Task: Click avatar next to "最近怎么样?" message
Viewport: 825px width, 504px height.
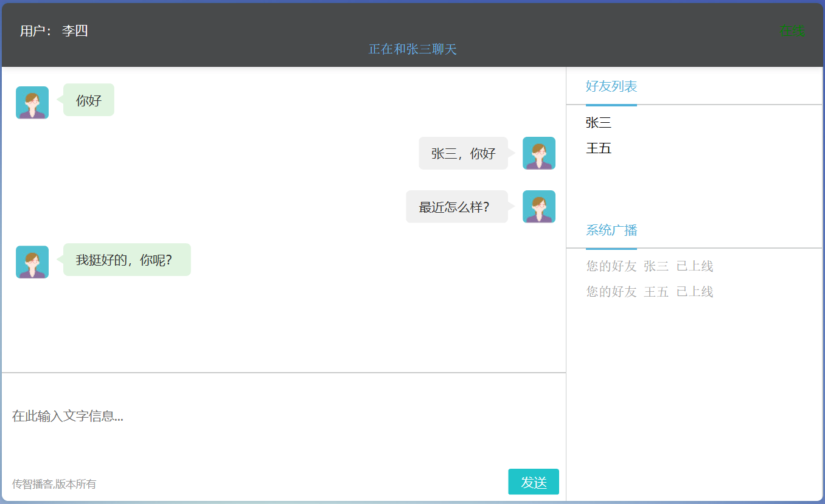Action: point(538,207)
